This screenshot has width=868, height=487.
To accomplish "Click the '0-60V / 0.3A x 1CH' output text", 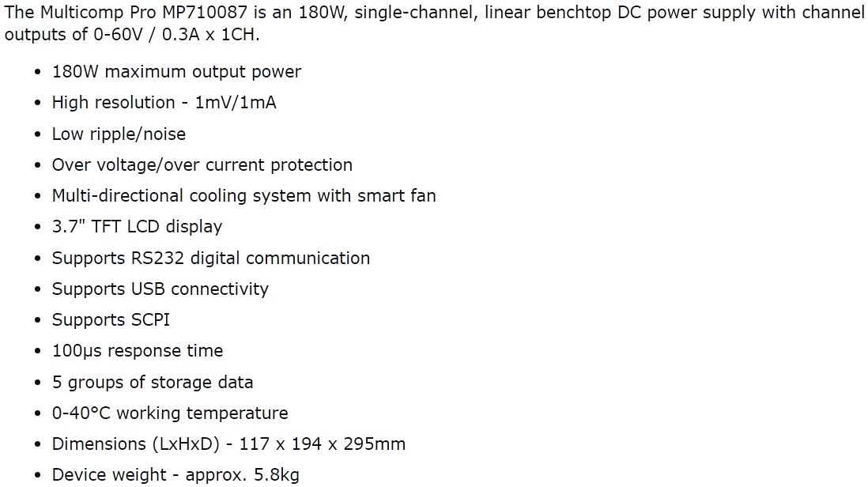I will click(x=144, y=36).
